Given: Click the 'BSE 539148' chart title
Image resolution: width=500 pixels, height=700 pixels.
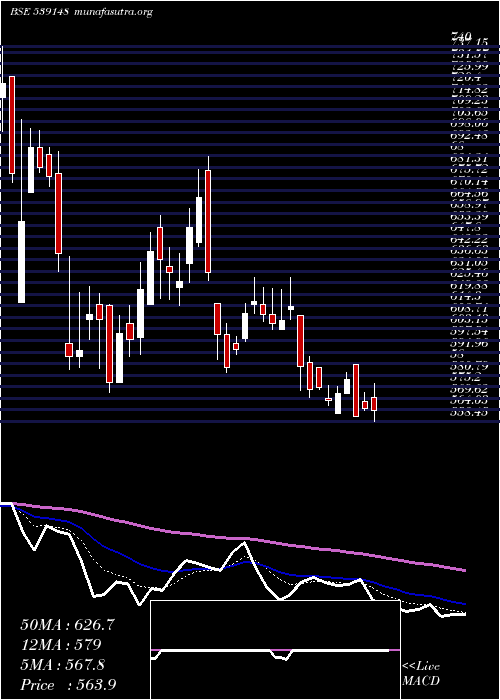Looking at the screenshot, I should coord(39,12).
